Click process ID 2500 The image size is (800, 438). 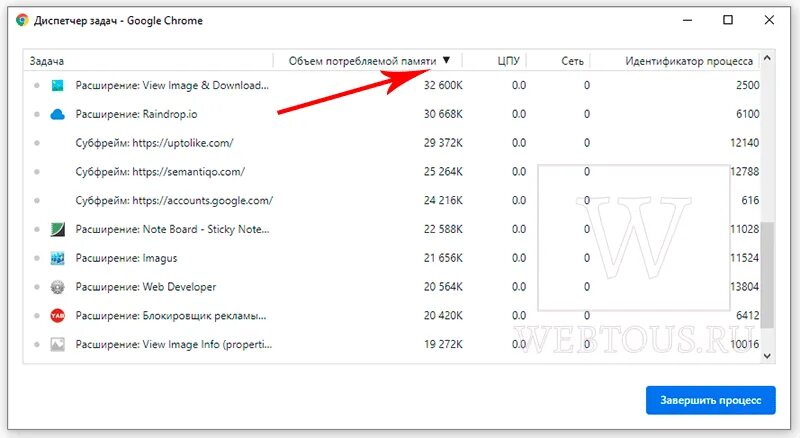point(747,85)
